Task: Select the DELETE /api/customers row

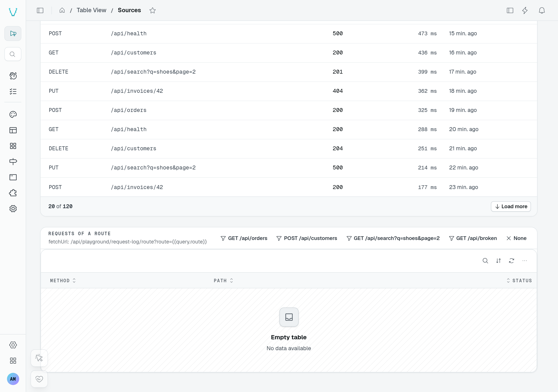Action: pyautogui.click(x=288, y=149)
